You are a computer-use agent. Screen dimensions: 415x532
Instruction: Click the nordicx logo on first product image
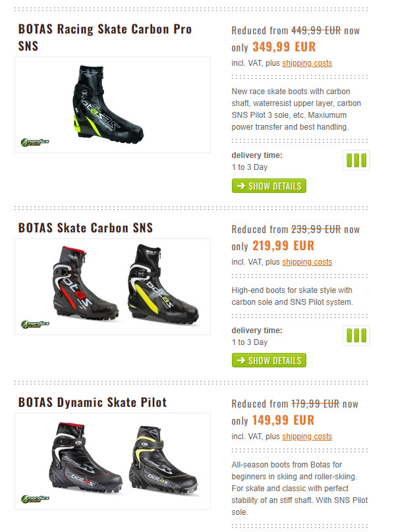(35, 142)
